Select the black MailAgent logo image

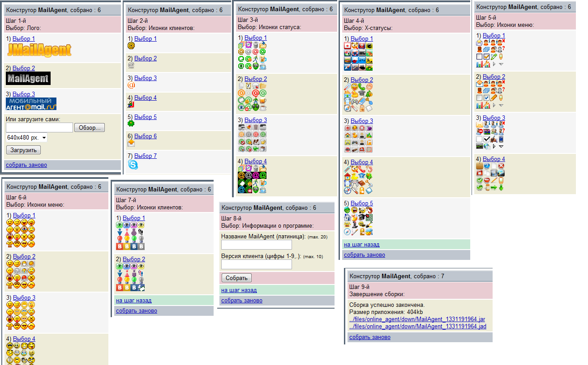[28, 79]
